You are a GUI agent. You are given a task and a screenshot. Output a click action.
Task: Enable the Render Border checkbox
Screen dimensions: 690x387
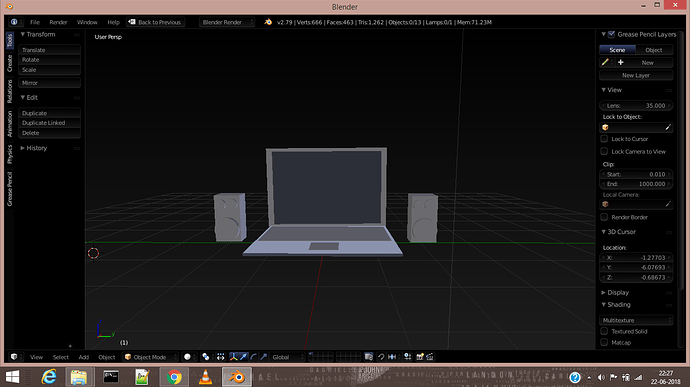tap(604, 217)
